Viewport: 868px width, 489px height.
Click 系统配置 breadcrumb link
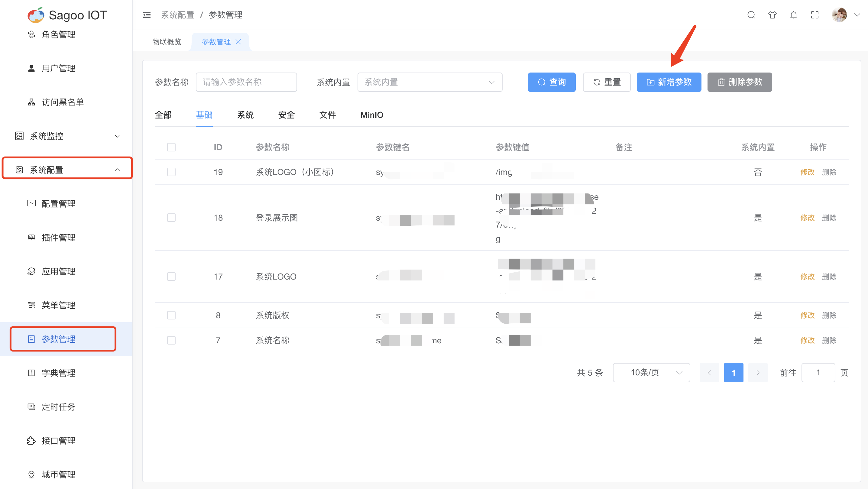[x=178, y=15]
